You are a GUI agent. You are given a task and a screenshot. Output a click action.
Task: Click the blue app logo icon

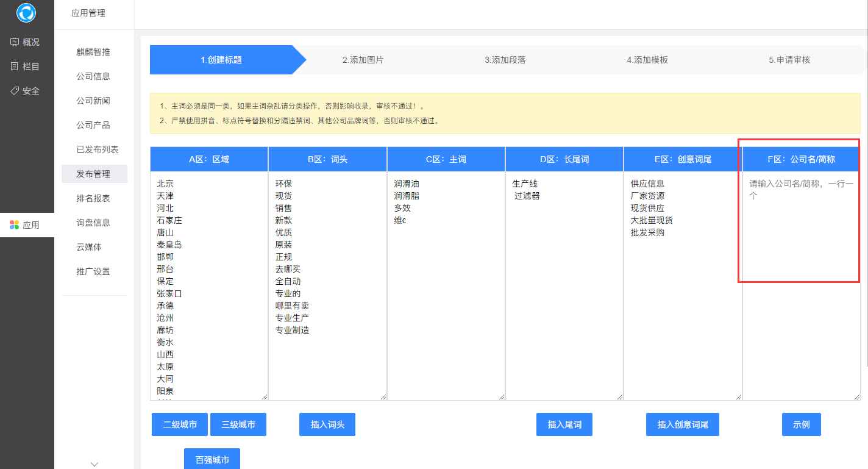click(26, 13)
